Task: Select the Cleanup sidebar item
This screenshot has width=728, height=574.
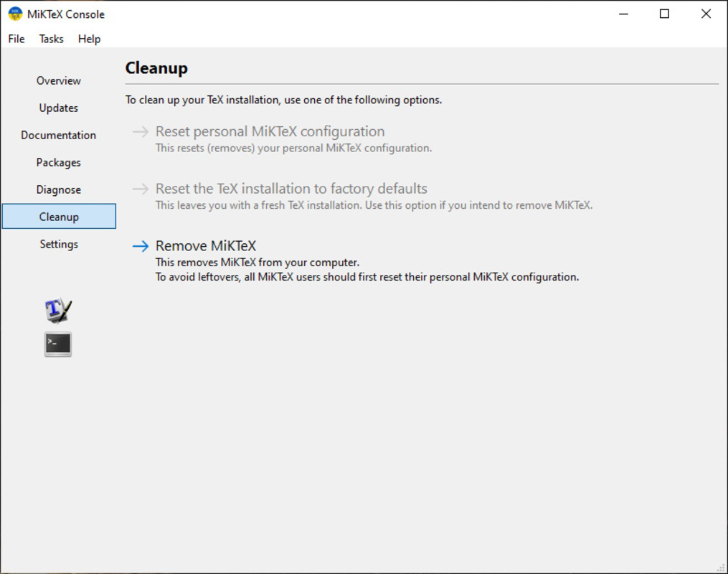Action: click(x=59, y=217)
